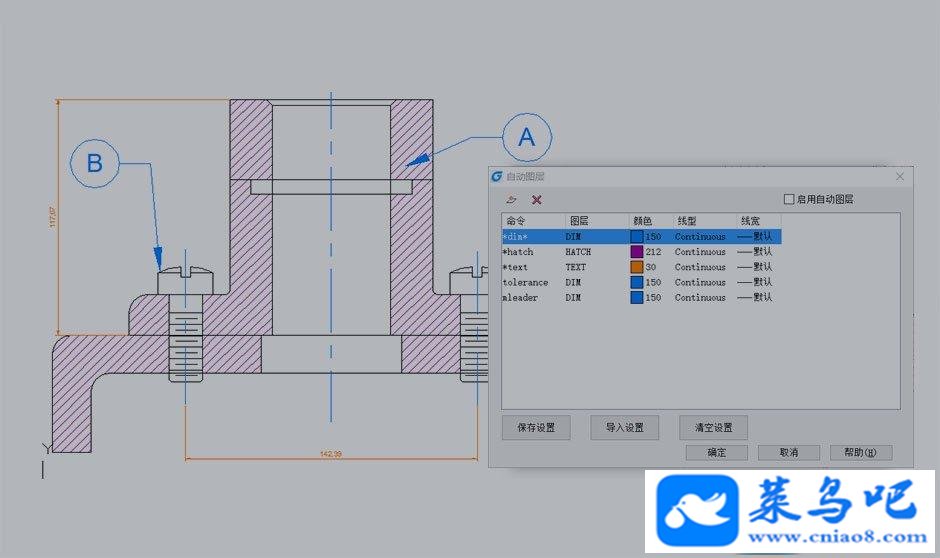Open the Continuous linetype of mleader row
Image resolution: width=940 pixels, height=558 pixels.
click(x=700, y=297)
